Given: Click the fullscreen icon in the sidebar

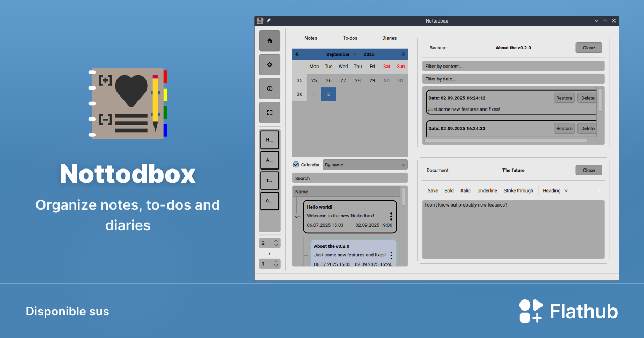Looking at the screenshot, I should tap(269, 113).
